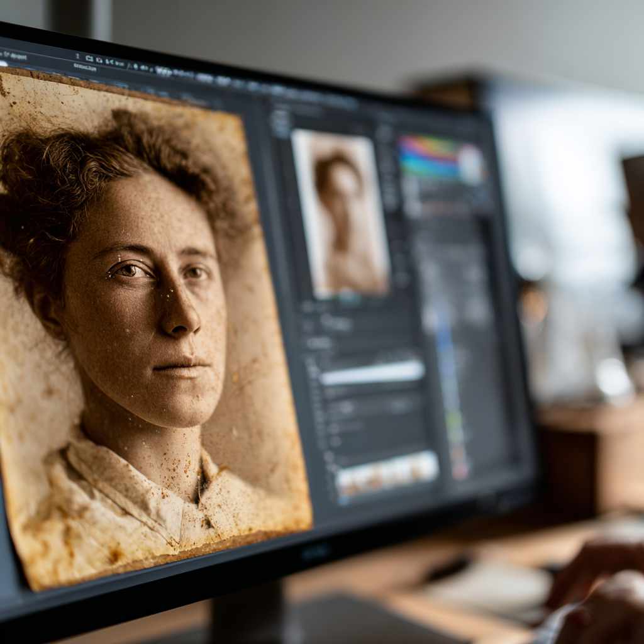644x644 pixels.
Task: Click the bright highlighted button in top options bar
Action: tap(163, 70)
